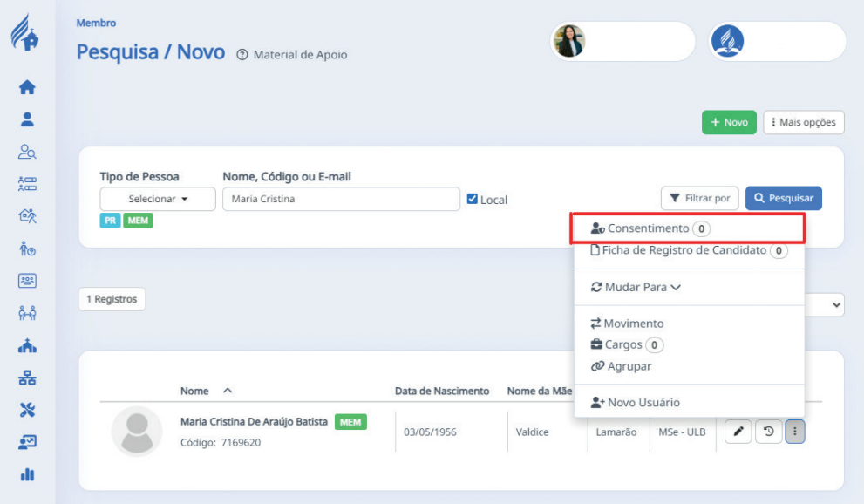Open the bar chart sidebar icon
This screenshot has width=864, height=504.
click(27, 474)
